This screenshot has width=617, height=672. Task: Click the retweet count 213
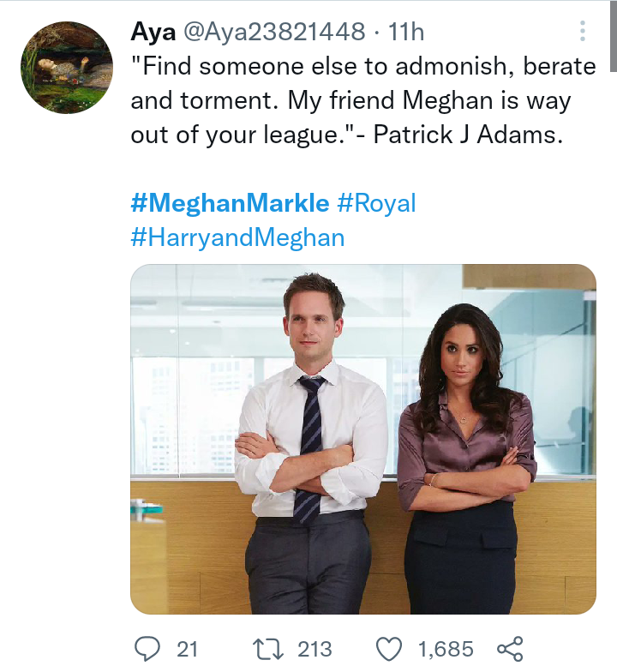tap(314, 649)
